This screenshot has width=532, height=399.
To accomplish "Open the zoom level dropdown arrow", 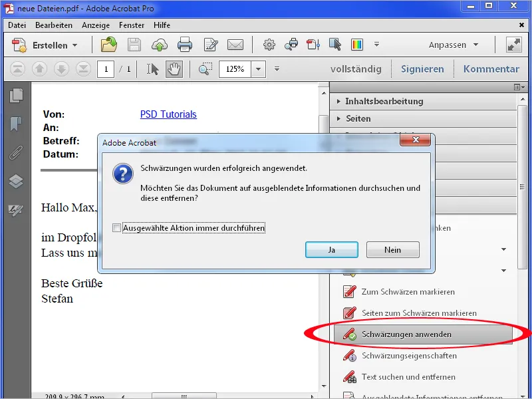I will tap(259, 69).
